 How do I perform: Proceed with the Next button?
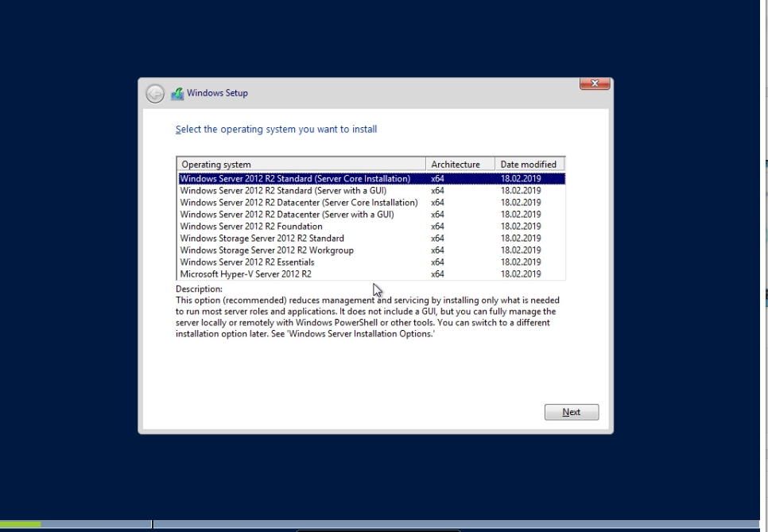[572, 412]
